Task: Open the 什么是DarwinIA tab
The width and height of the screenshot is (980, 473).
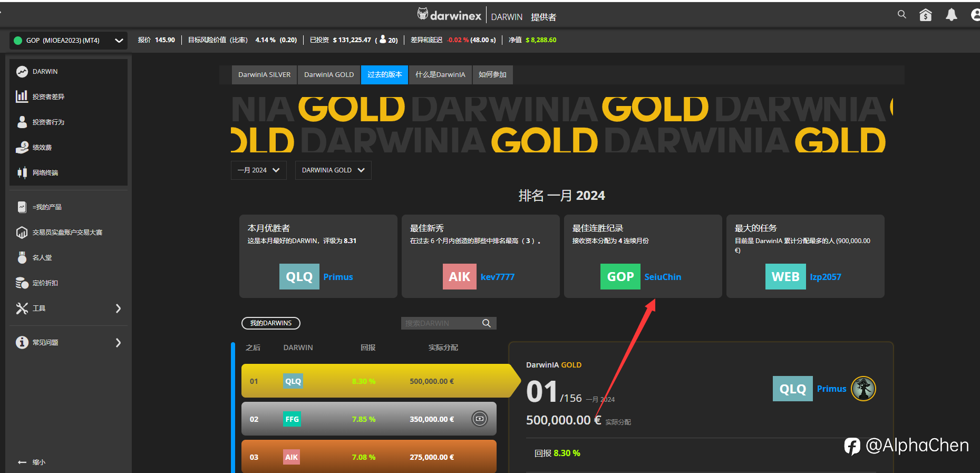Action: [440, 74]
